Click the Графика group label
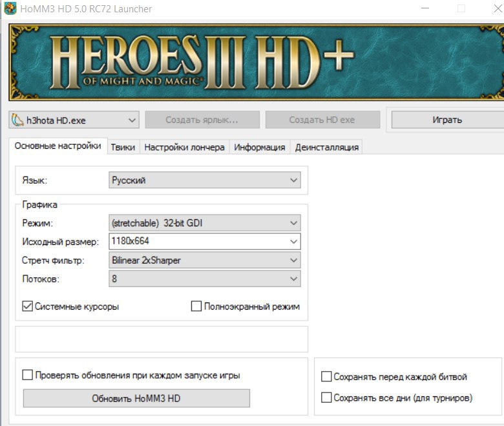The image size is (504, 426). 39,205
